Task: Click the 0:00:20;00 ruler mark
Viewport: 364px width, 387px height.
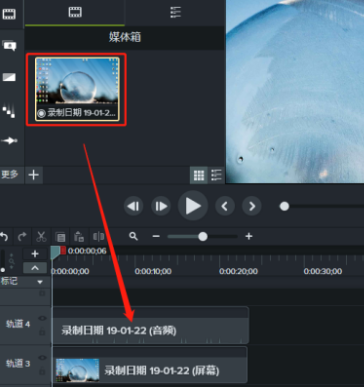Action: coord(238,271)
